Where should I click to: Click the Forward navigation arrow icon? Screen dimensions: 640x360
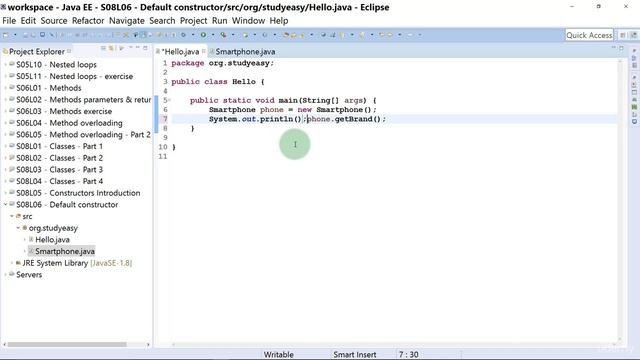pyautogui.click(x=410, y=35)
